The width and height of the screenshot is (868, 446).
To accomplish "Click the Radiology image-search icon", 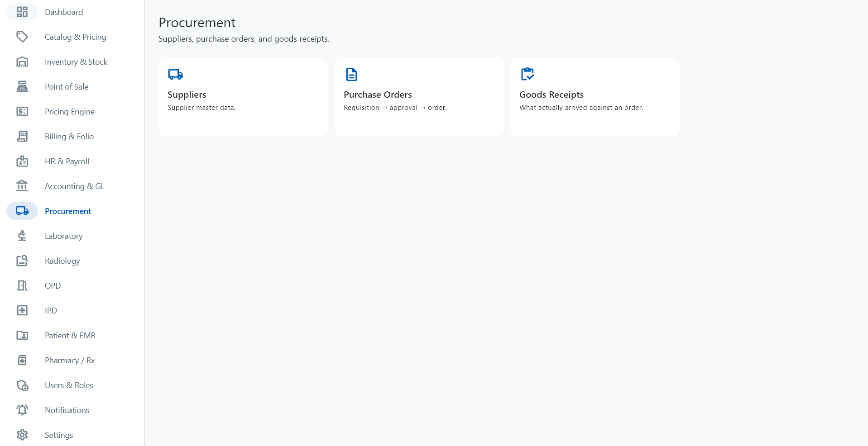I will pos(22,261).
